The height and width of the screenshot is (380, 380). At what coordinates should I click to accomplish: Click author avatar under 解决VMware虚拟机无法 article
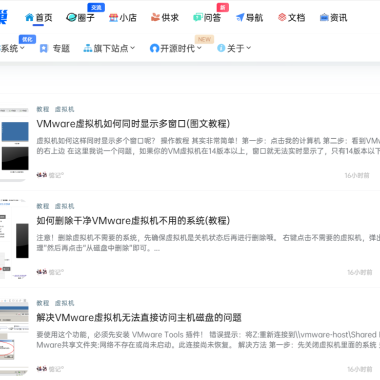(x=42, y=369)
